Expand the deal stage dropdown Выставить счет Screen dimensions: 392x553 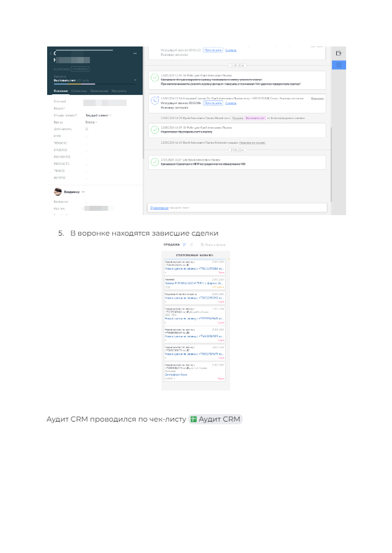(x=135, y=81)
